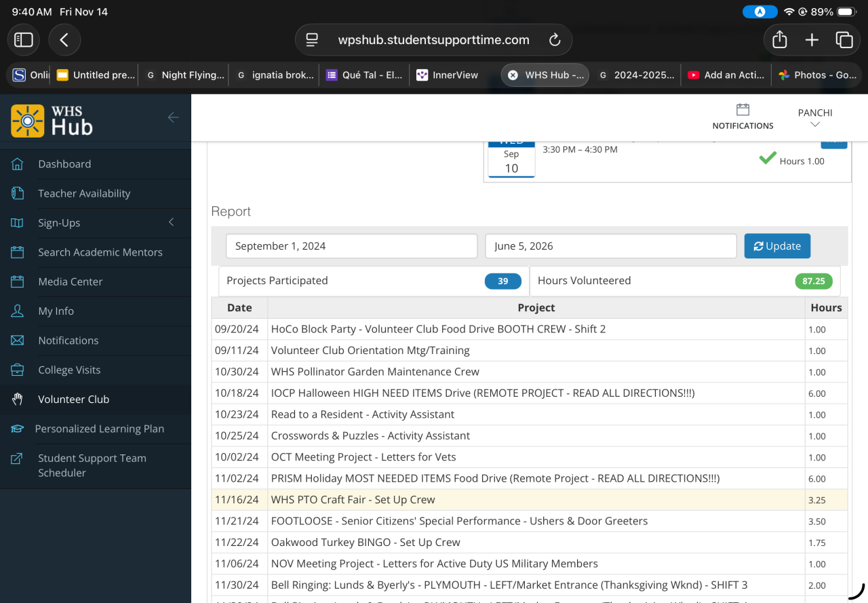Tap the wpshub.studentsupporttime.com address bar

[433, 40]
